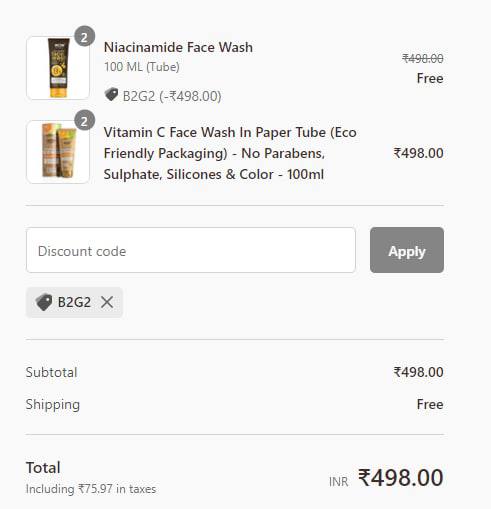The width and height of the screenshot is (491, 509).
Task: Click the Free price under Niacinamide
Action: (430, 78)
